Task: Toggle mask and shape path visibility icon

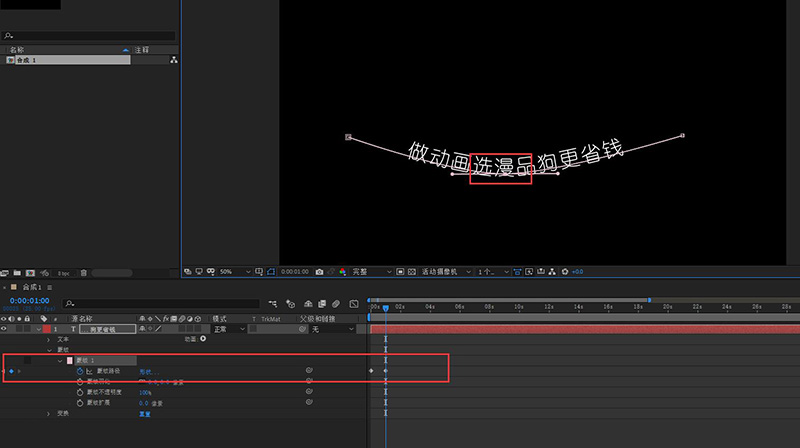Action: 271,272
